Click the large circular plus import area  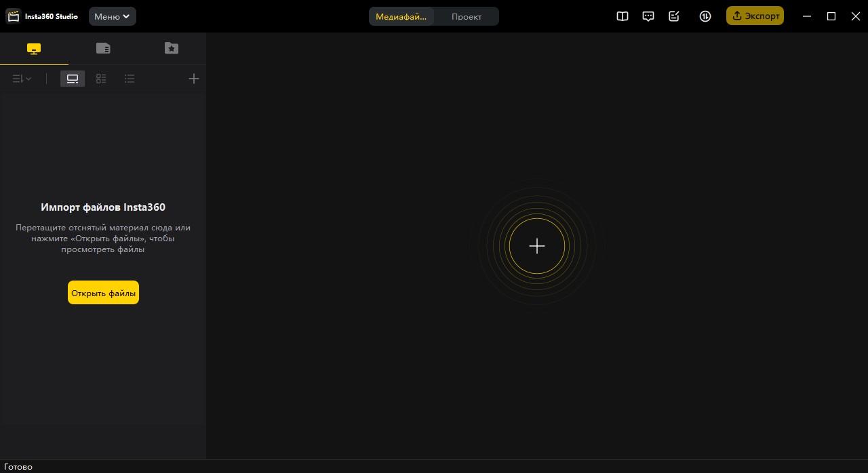click(x=537, y=246)
